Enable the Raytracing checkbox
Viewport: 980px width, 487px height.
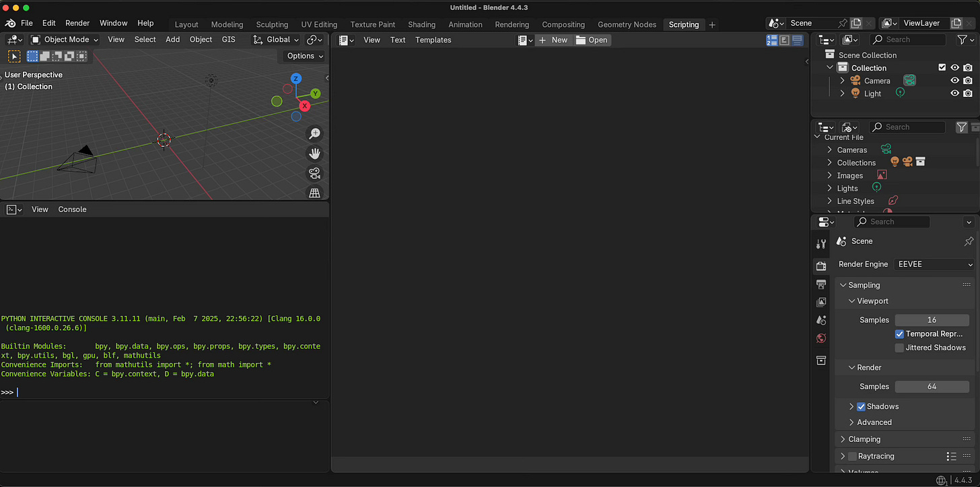pos(852,456)
